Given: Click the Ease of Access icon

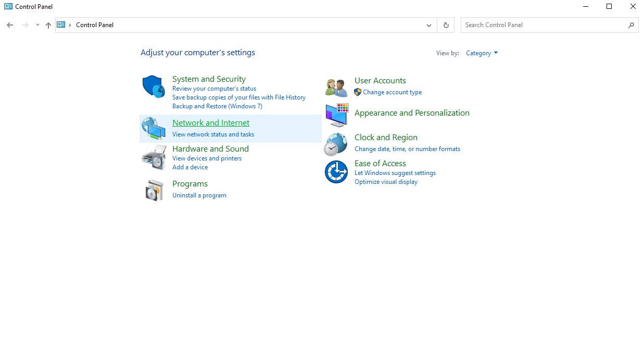Looking at the screenshot, I should (336, 172).
